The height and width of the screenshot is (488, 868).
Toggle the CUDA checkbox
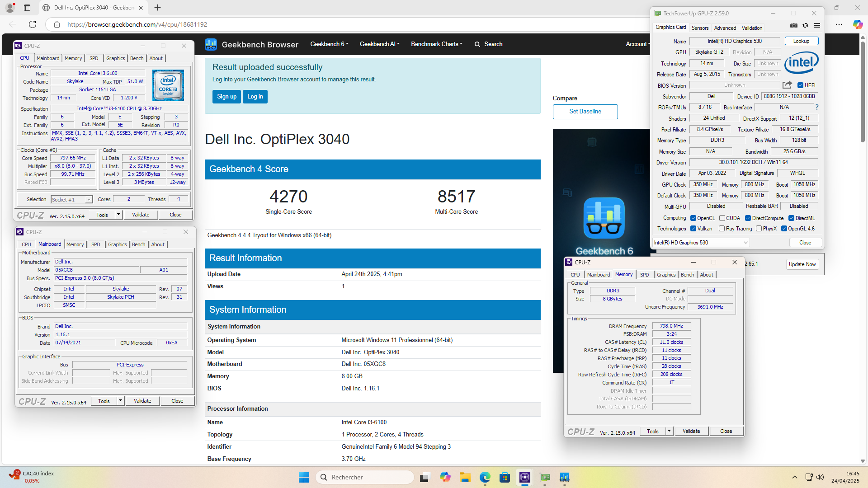[722, 218]
